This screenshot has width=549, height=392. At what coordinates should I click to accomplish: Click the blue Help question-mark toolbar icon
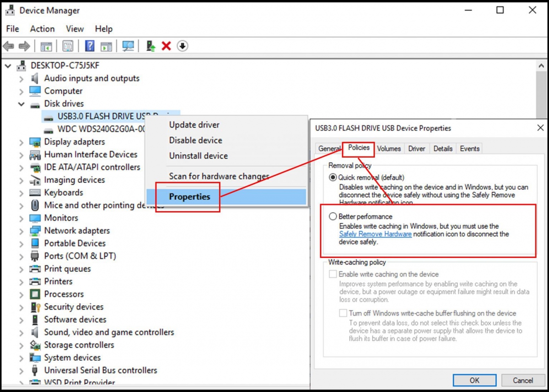pyautogui.click(x=90, y=46)
